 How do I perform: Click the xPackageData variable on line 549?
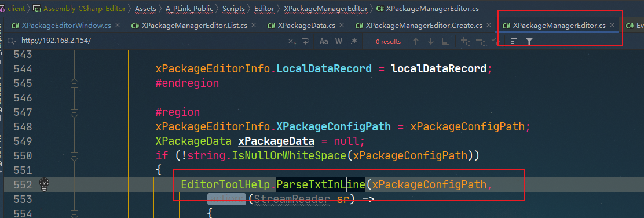276,141
